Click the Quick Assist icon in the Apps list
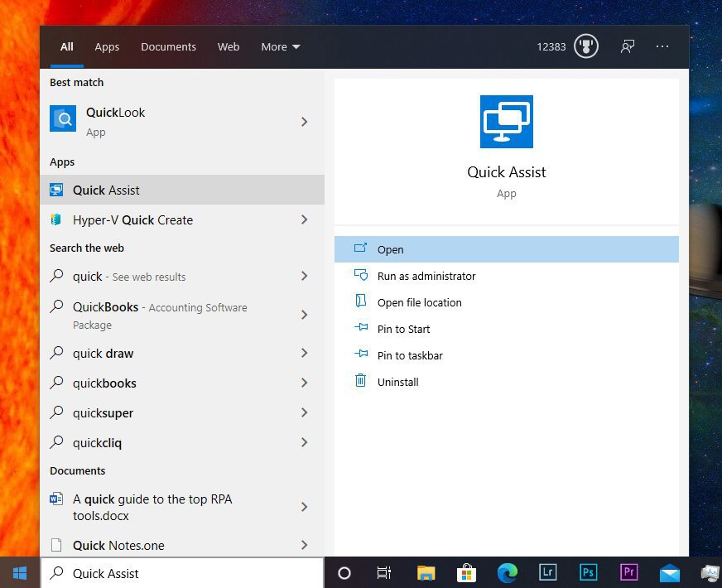722x588 pixels. (56, 190)
